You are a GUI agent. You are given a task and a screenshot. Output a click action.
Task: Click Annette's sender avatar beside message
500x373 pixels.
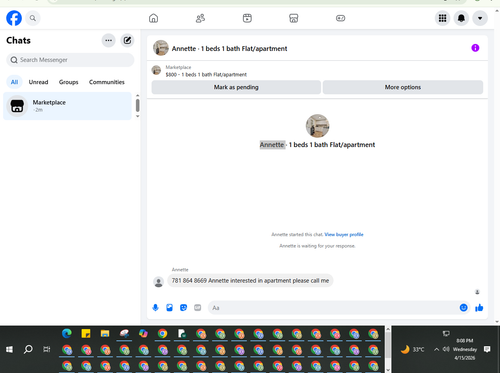(x=159, y=282)
